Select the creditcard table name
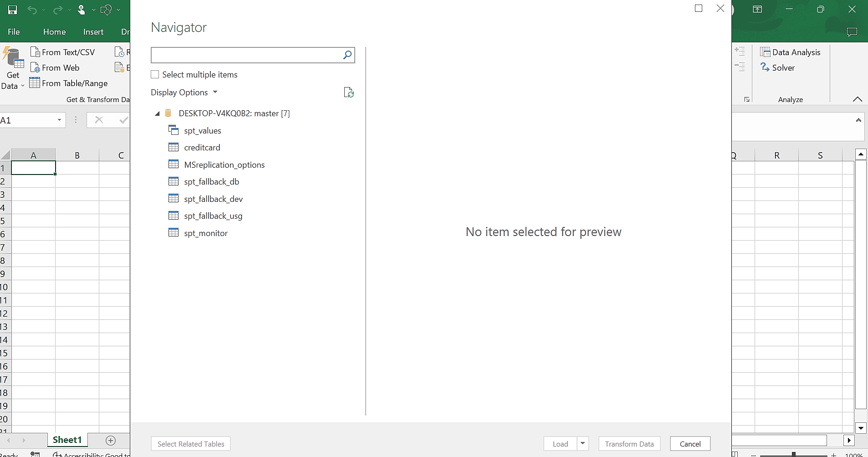868x457 pixels. click(202, 148)
